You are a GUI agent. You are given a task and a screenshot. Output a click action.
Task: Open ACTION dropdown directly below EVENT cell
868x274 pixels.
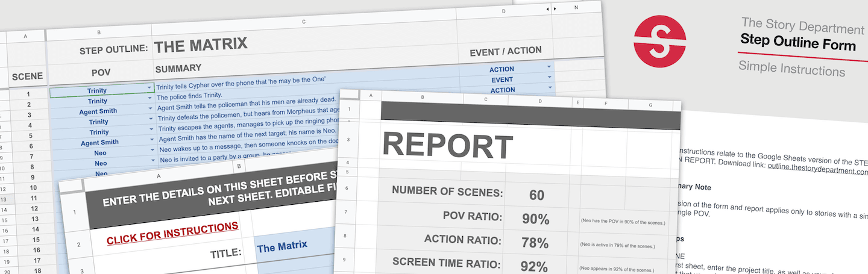pos(549,88)
